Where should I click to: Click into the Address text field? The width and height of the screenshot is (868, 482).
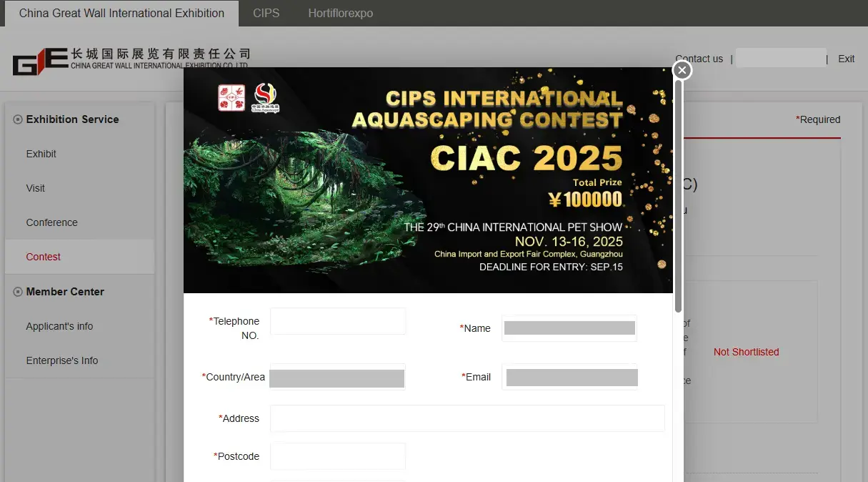click(x=467, y=418)
